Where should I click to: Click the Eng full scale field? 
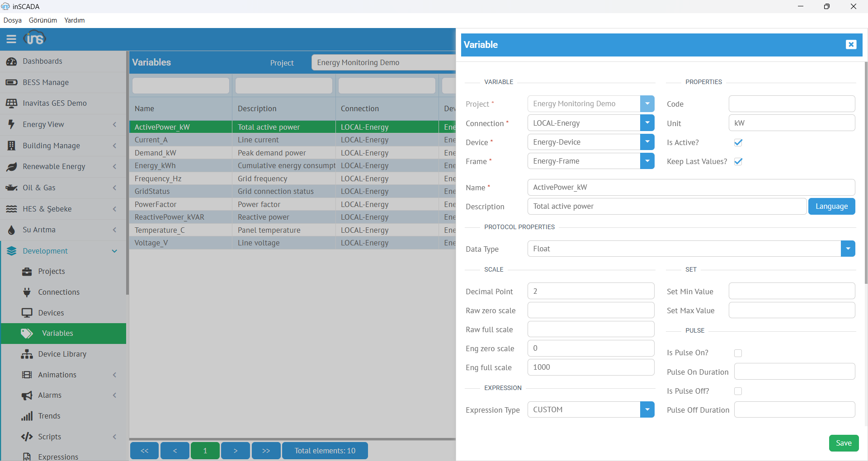(x=590, y=367)
